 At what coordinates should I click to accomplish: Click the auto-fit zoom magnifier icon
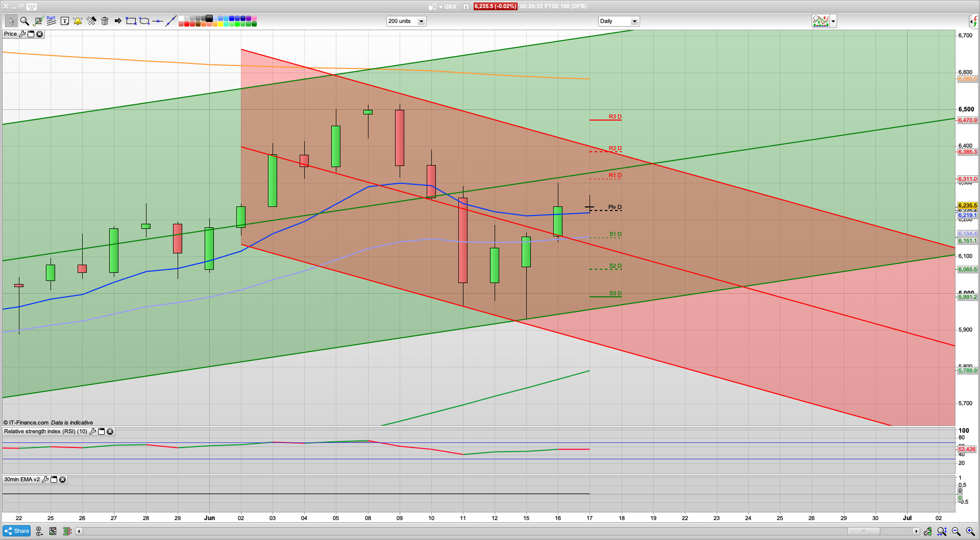942,531
